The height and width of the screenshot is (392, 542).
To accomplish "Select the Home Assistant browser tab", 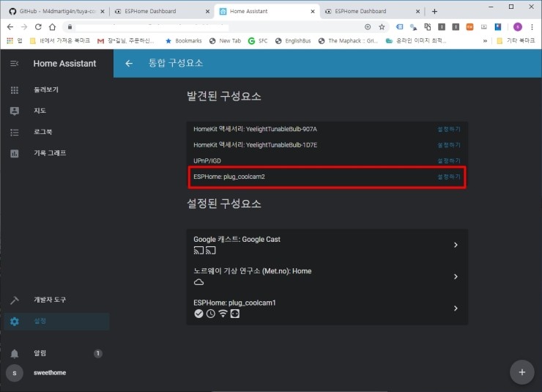I will 266,12.
